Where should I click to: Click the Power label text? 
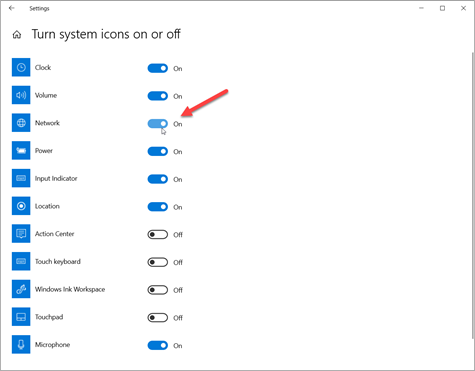pos(44,150)
